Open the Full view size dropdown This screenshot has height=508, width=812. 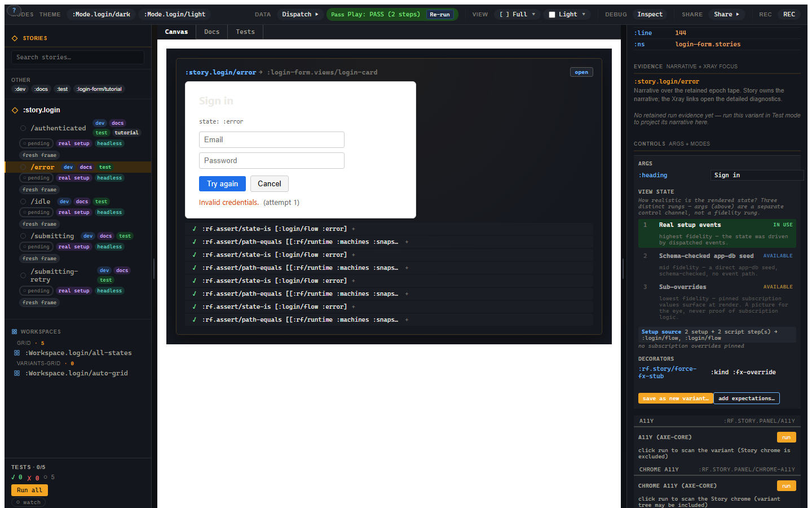tap(517, 14)
